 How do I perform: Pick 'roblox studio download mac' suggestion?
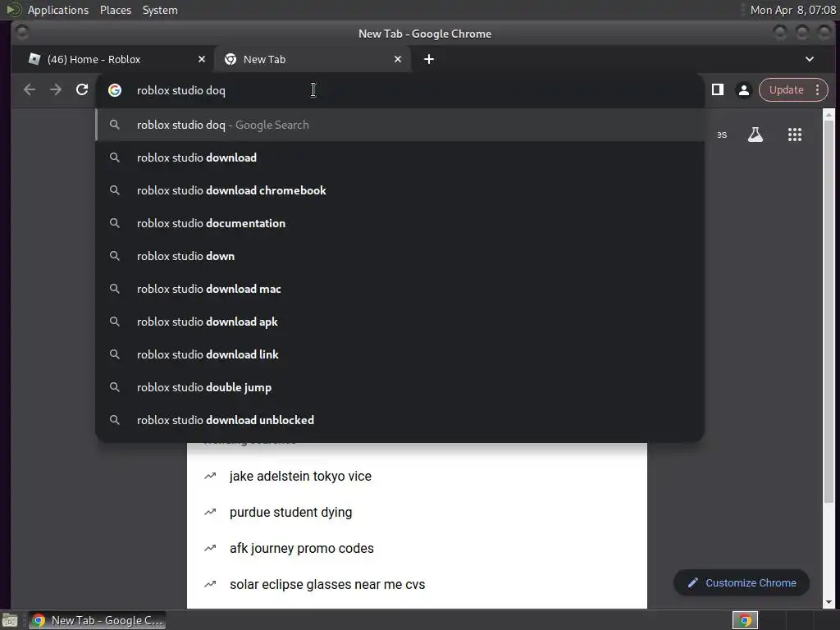coord(399,289)
